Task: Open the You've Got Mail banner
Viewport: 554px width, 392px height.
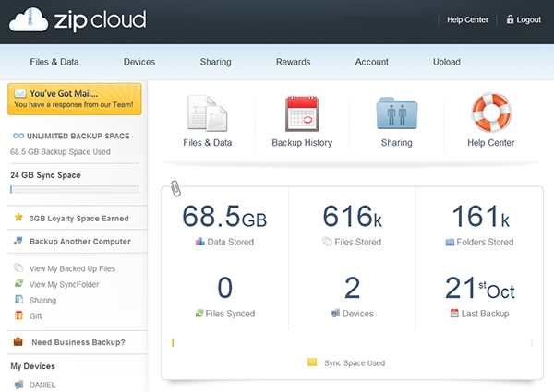Action: point(75,99)
